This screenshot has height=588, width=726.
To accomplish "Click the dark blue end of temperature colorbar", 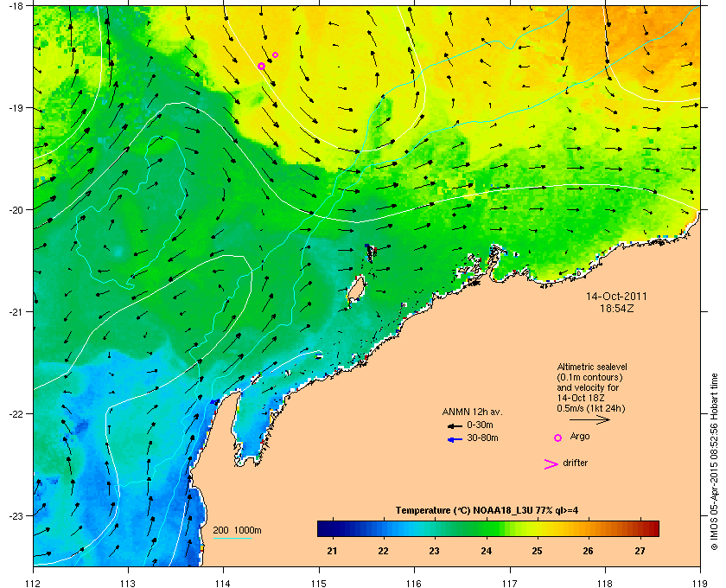I will click(324, 528).
